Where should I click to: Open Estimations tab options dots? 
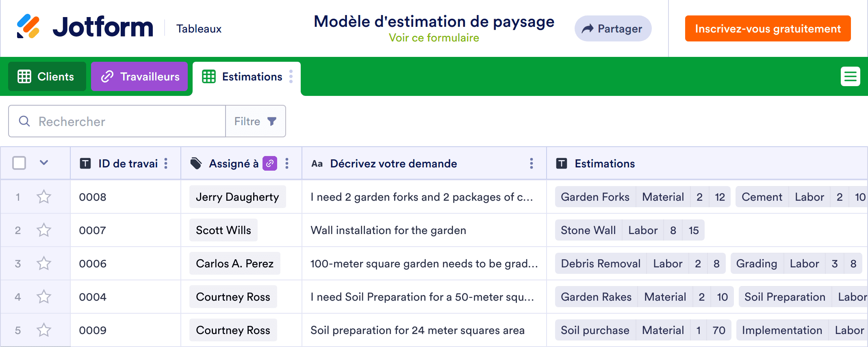(x=291, y=76)
